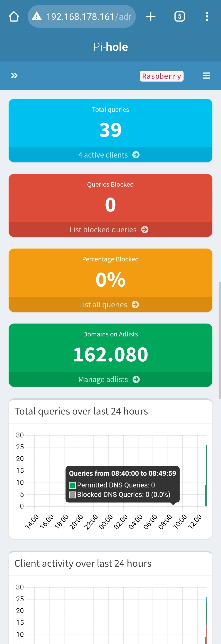The width and height of the screenshot is (221, 644).
Task: Tap the insecure connection warning triangle
Action: [x=37, y=17]
